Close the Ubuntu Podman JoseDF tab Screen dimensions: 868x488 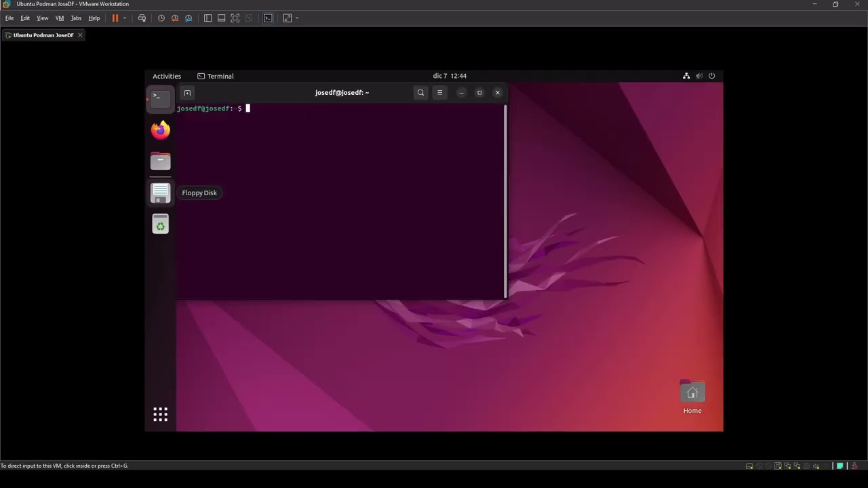[80, 35]
